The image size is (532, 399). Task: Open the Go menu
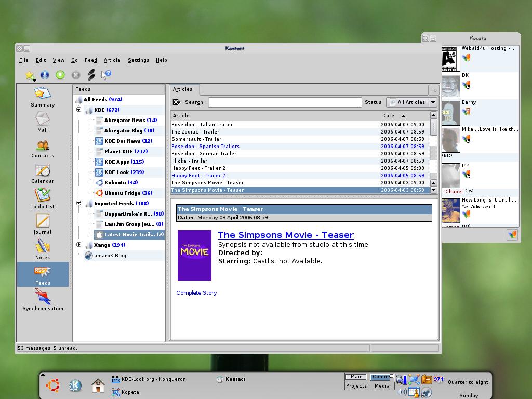click(x=74, y=60)
